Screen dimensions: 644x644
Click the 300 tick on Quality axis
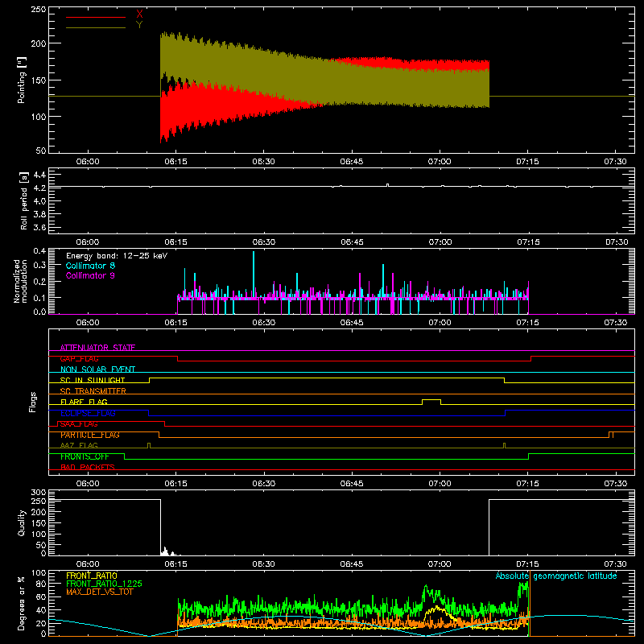click(39, 493)
